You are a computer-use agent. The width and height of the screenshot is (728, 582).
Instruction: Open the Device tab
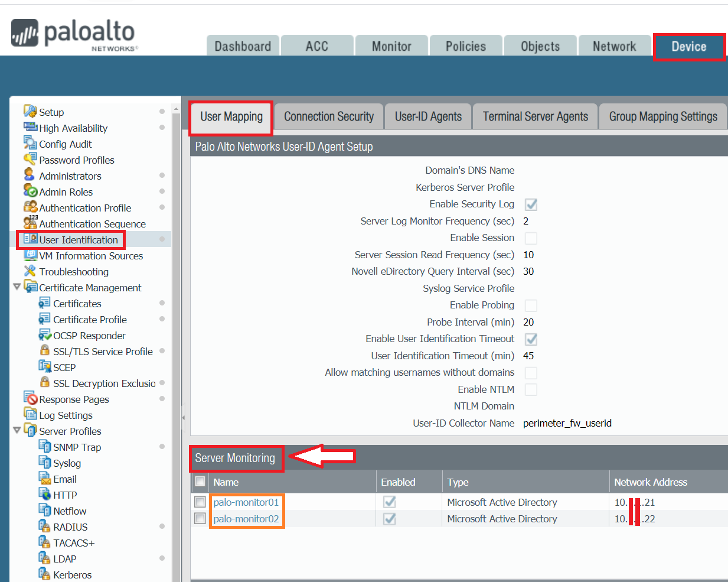(x=689, y=46)
